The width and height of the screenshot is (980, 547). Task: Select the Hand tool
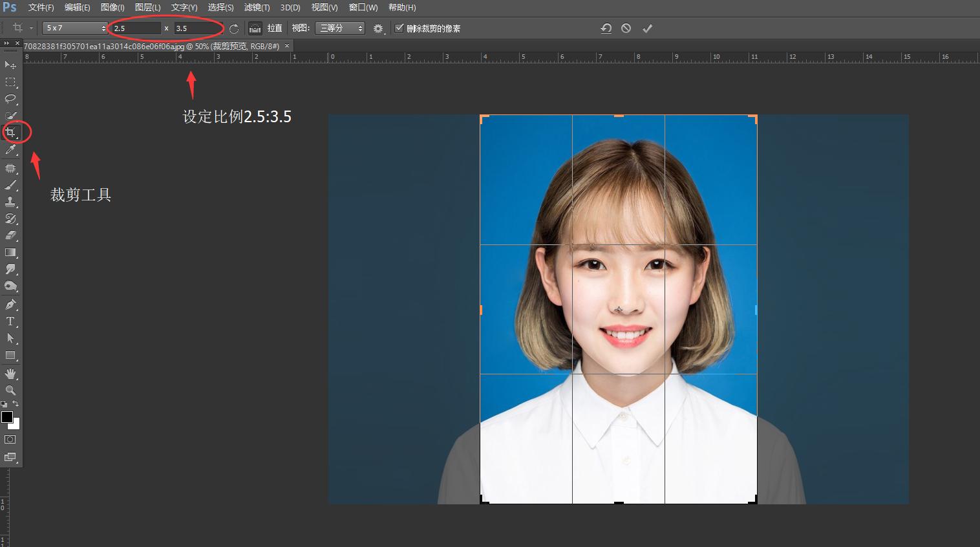coord(10,373)
